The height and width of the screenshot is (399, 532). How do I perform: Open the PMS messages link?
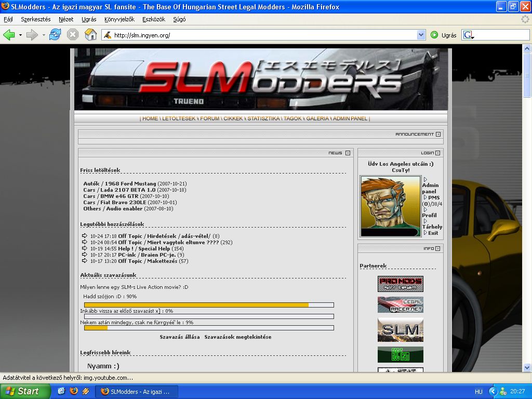coord(434,197)
